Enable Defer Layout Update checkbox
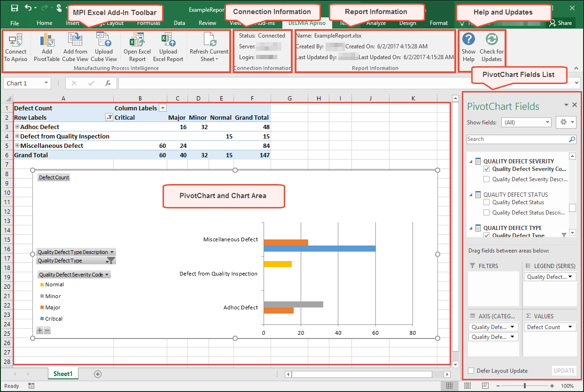The width and height of the screenshot is (584, 392). 471,371
